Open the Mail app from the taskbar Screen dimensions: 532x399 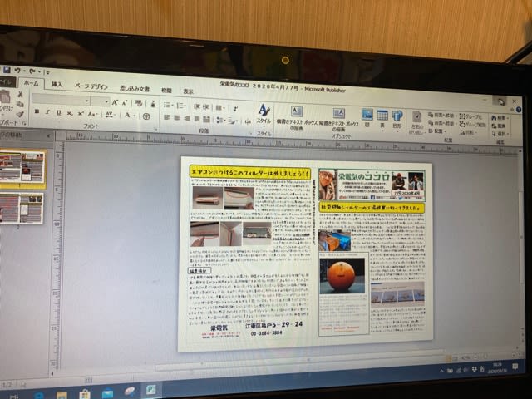[x=107, y=393]
